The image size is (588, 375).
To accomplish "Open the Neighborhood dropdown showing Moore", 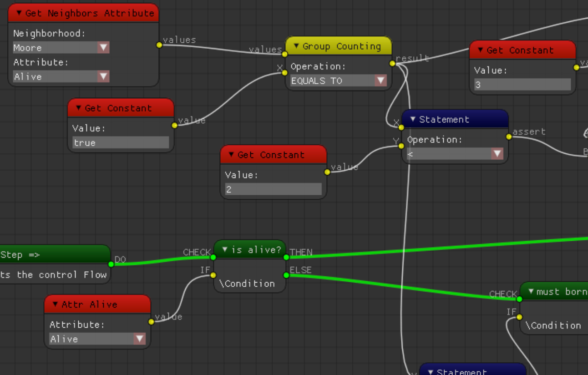I will coord(103,48).
